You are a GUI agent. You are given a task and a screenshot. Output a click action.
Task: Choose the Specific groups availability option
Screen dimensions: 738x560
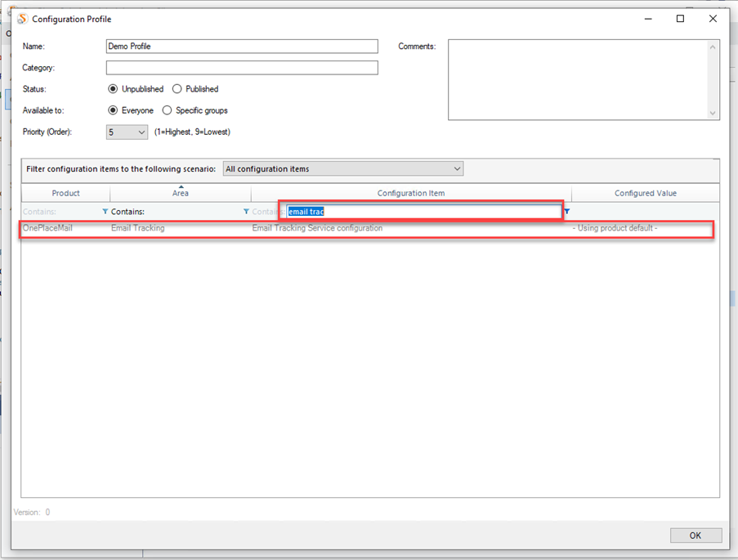[167, 110]
